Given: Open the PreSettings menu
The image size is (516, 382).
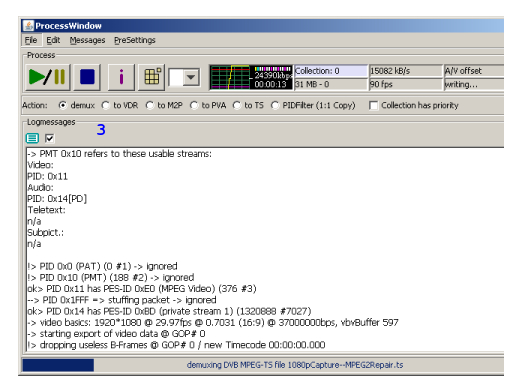Looking at the screenshot, I should (135, 40).
